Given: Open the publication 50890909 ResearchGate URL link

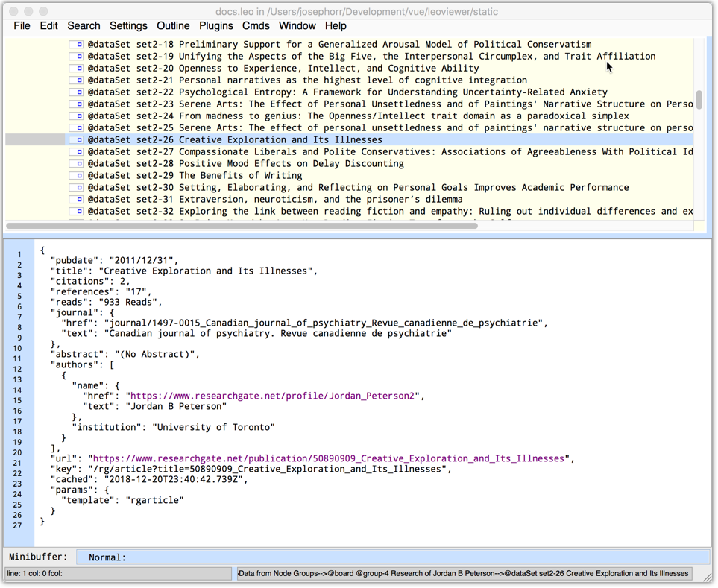Looking at the screenshot, I should [329, 458].
